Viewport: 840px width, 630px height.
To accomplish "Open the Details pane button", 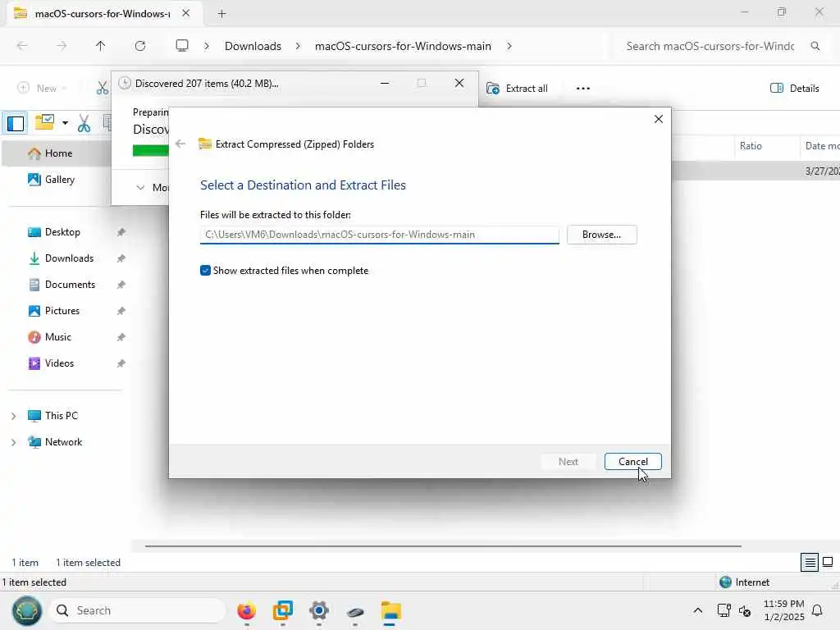I will tap(794, 89).
